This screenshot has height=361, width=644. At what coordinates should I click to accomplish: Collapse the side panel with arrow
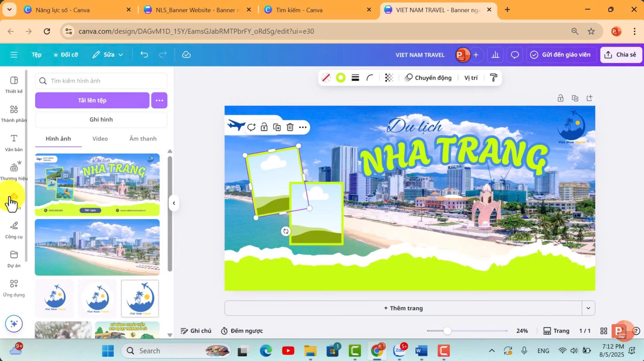pos(174,203)
